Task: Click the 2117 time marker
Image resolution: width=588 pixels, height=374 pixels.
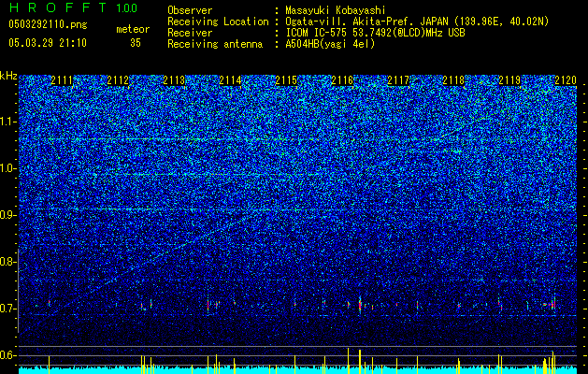Action: tap(398, 80)
